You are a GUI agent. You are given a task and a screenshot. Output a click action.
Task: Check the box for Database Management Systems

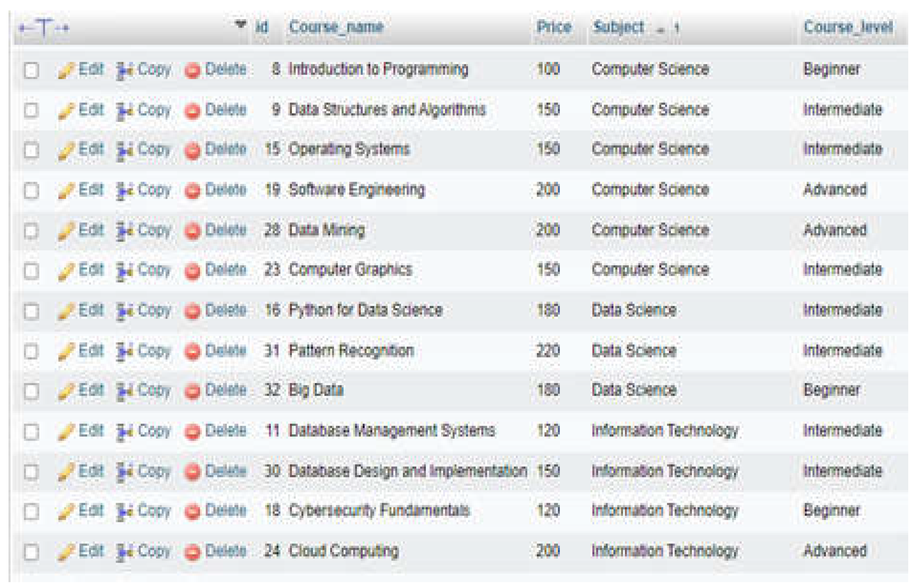point(31,432)
